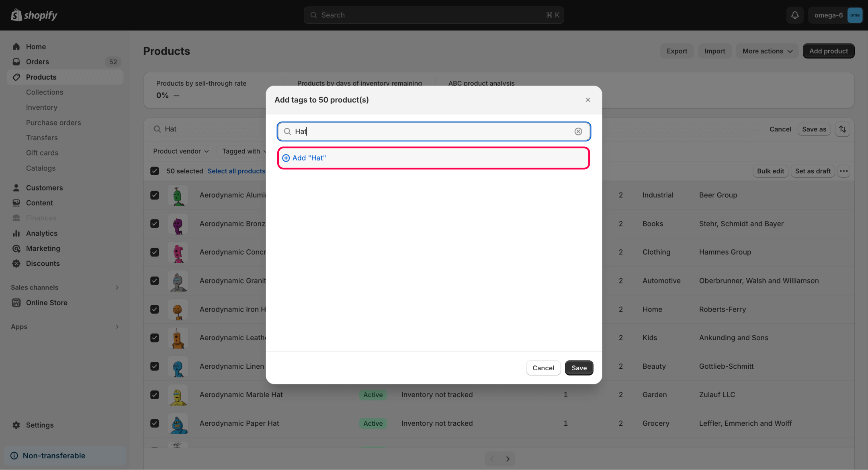
Task: Clear the tag search field icon
Action: point(578,131)
